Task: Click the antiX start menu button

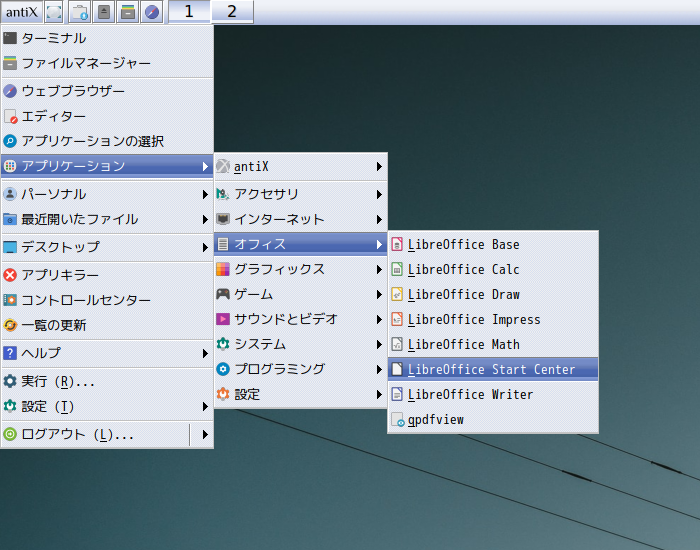Action: coord(21,12)
